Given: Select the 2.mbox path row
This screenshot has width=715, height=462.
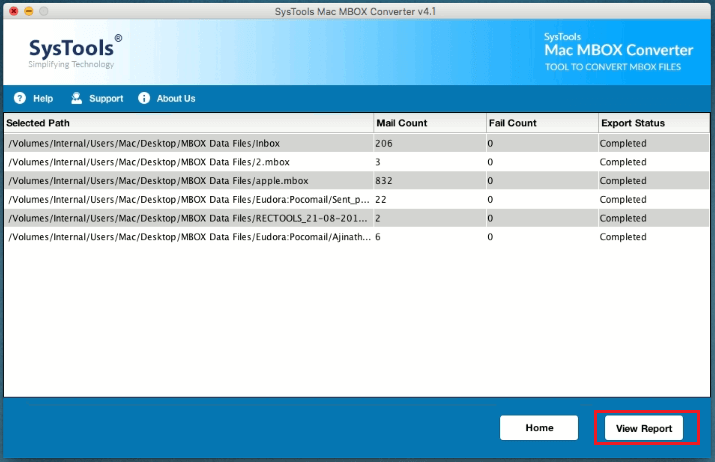Looking at the screenshot, I should [357, 162].
